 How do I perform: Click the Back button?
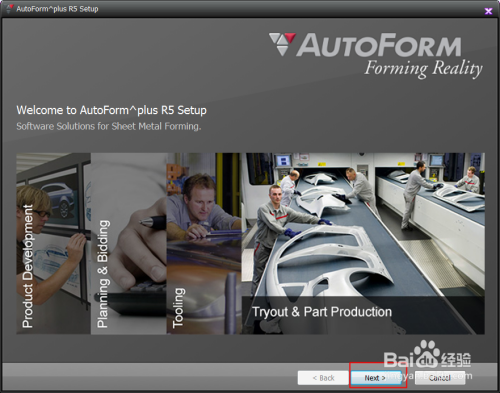pos(323,378)
